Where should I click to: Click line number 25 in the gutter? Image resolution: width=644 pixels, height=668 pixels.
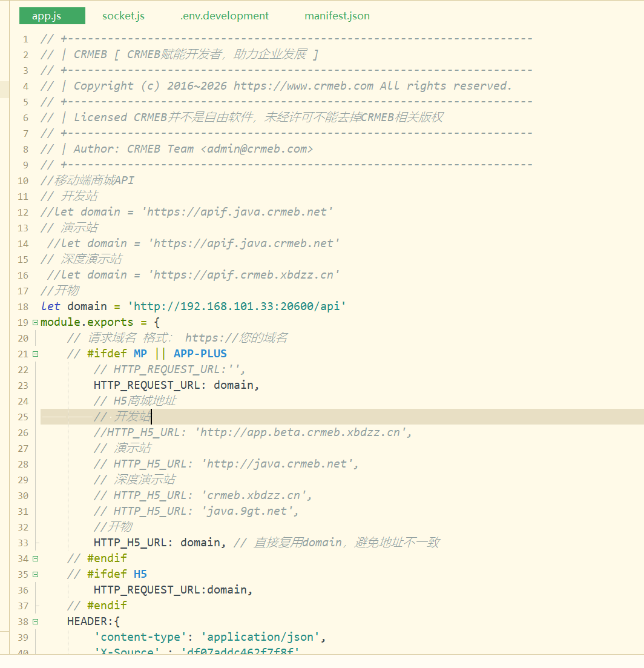(23, 417)
